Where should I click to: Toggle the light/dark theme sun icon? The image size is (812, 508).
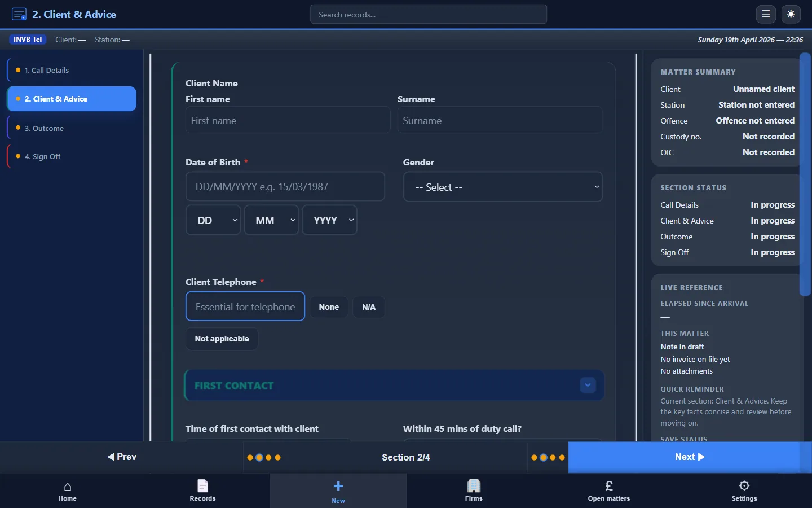pos(791,14)
